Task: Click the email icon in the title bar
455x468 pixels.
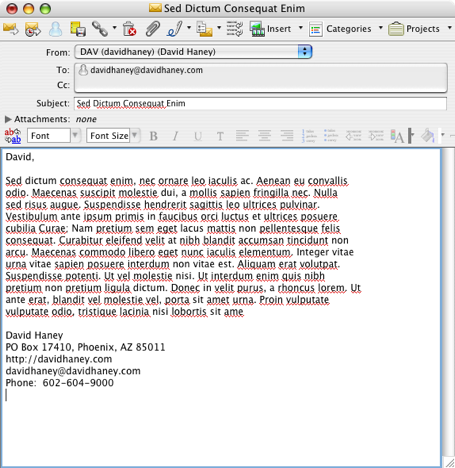Action: pos(155,8)
